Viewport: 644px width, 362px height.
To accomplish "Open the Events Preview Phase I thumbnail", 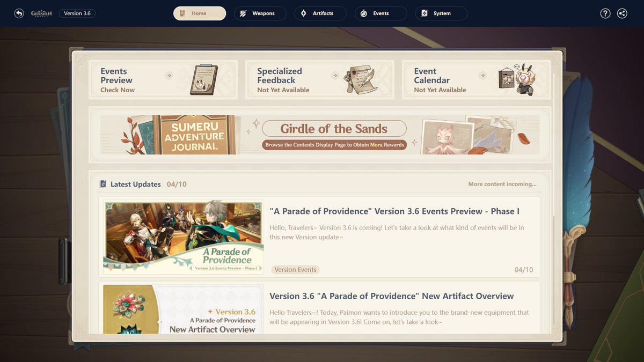I will tap(184, 237).
